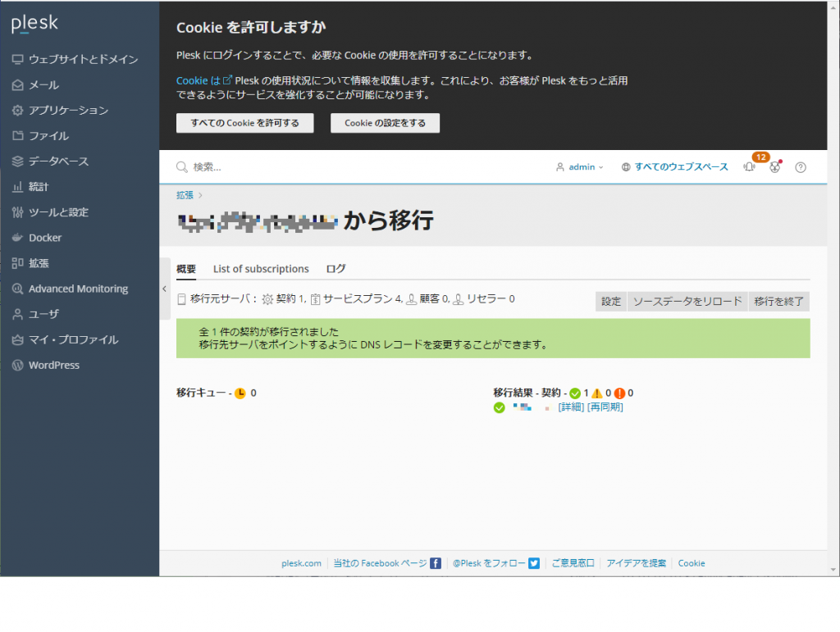Image resolution: width=840 pixels, height=632 pixels.
Task: Open すべてのウェブスペース selector
Action: [x=674, y=167]
